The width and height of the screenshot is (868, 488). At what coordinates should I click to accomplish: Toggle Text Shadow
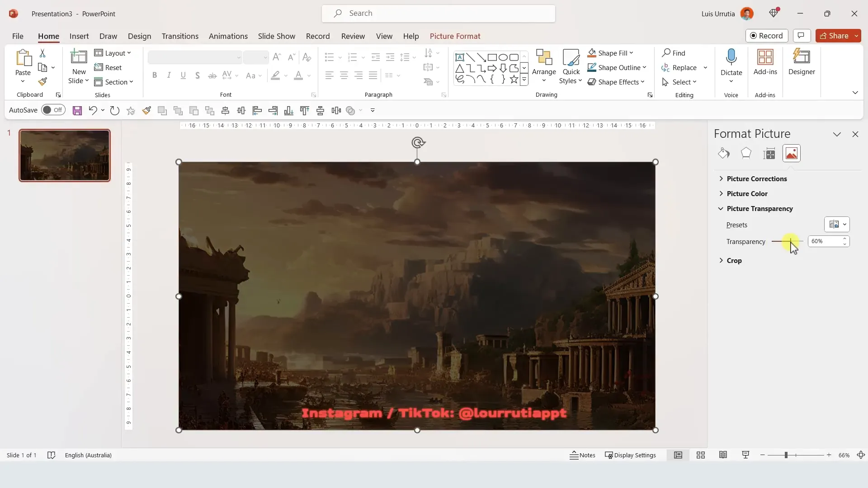tap(198, 75)
